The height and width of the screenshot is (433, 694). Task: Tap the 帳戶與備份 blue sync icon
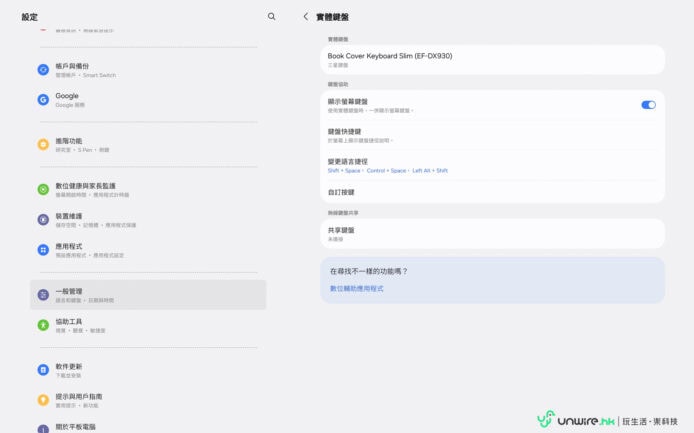(x=43, y=70)
